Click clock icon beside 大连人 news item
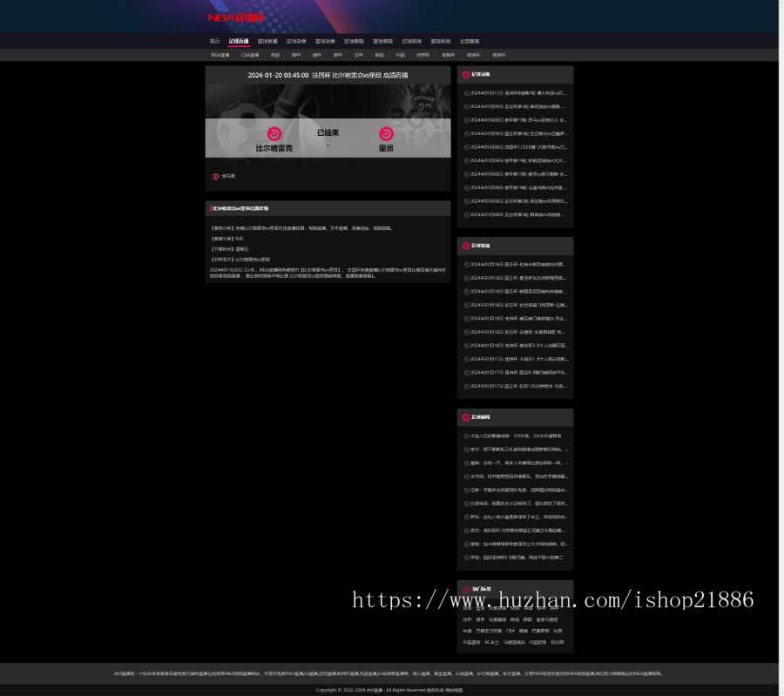784x696 pixels. pos(467,436)
